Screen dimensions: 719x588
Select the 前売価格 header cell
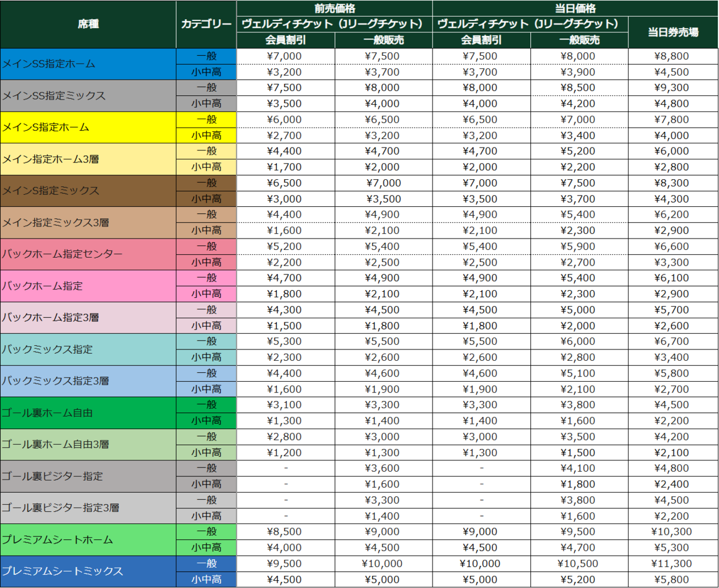[x=334, y=8]
